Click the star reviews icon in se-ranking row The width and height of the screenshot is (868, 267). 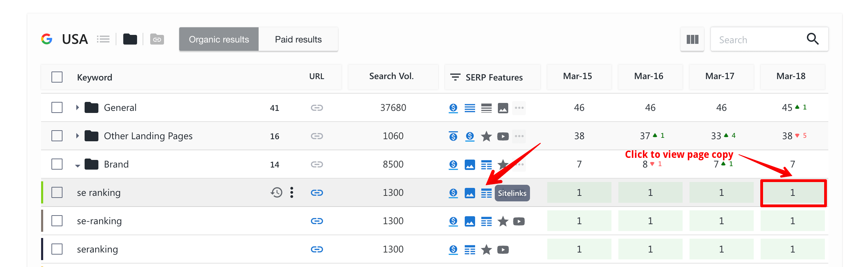point(503,221)
